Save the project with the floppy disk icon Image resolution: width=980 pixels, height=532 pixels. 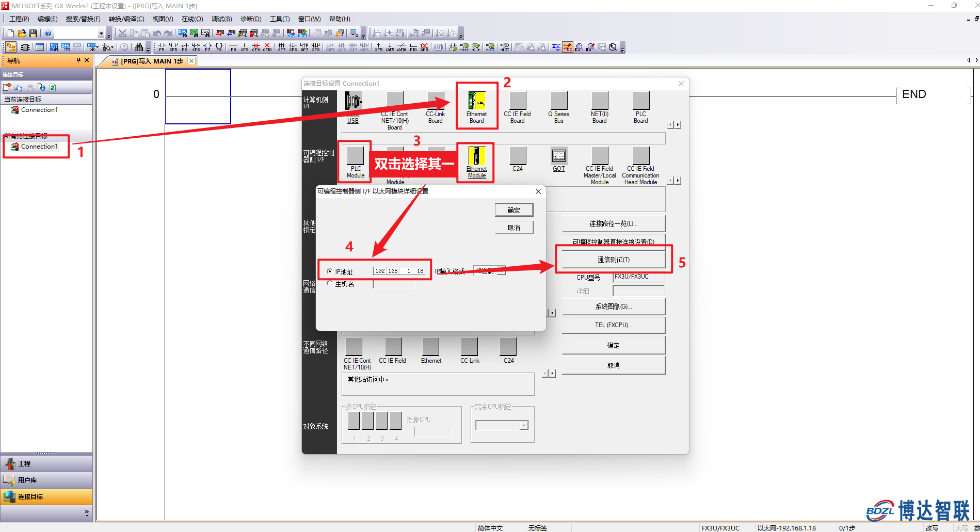click(x=33, y=34)
